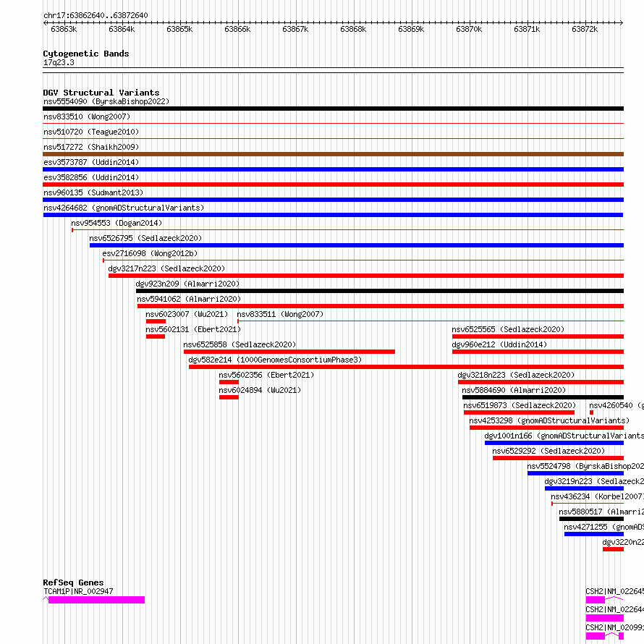This screenshot has width=644, height=644.
Task: Select the red nsv6525858 variant bar
Action: click(x=289, y=352)
